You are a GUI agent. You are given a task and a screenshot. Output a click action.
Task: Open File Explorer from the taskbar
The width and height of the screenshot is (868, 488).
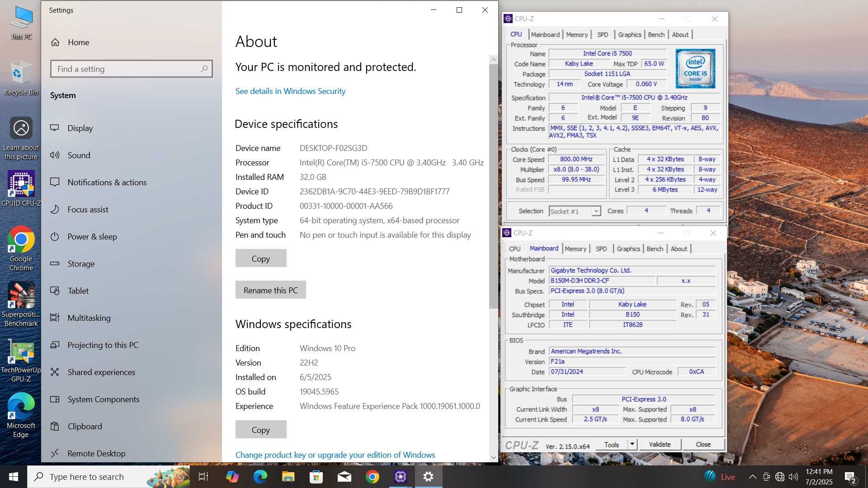point(288,477)
